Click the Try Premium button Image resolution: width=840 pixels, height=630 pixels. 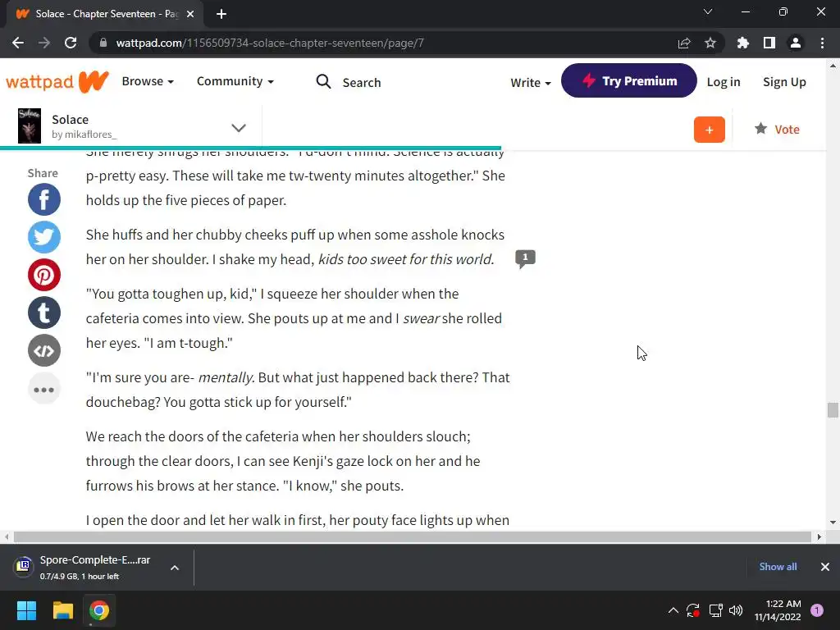pyautogui.click(x=629, y=80)
